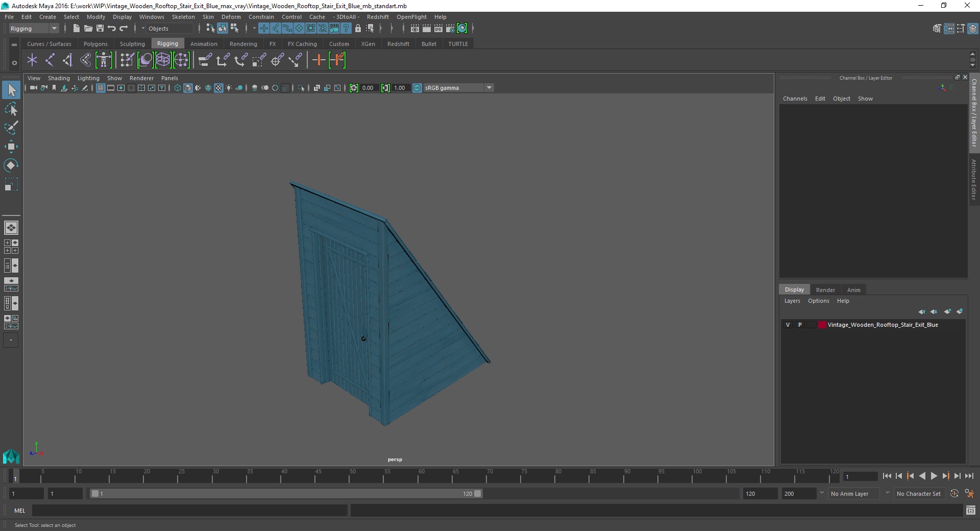The width and height of the screenshot is (980, 531).
Task: Click the Create Joint shelf icon
Action: pyautogui.click(x=50, y=60)
